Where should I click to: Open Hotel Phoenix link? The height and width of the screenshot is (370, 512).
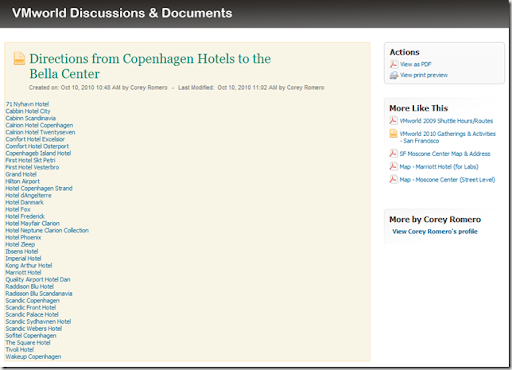(23, 237)
